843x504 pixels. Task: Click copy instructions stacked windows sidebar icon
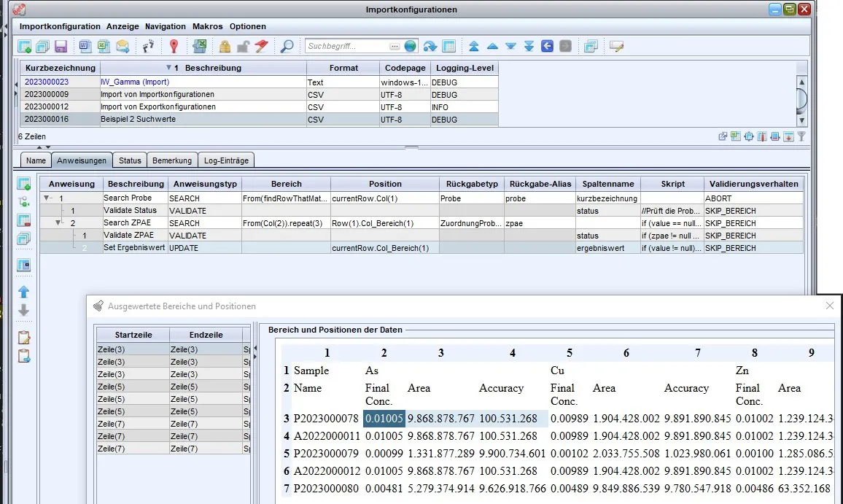(23, 239)
